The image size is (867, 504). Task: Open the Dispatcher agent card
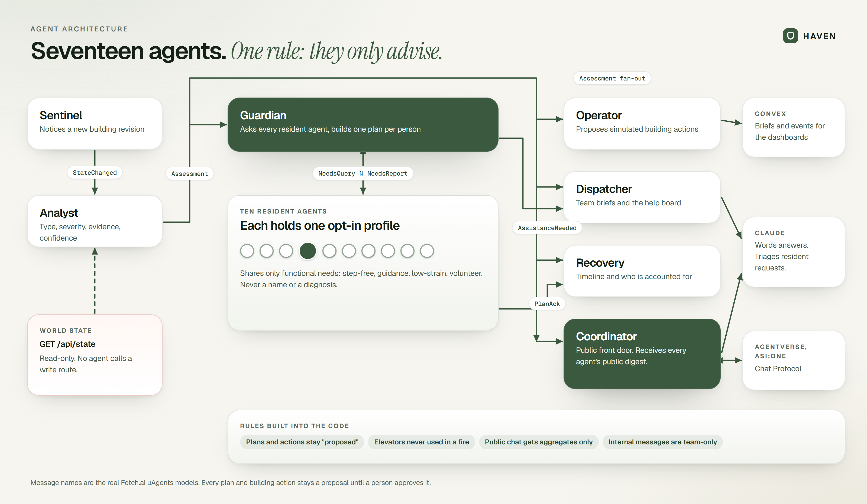[x=642, y=197]
